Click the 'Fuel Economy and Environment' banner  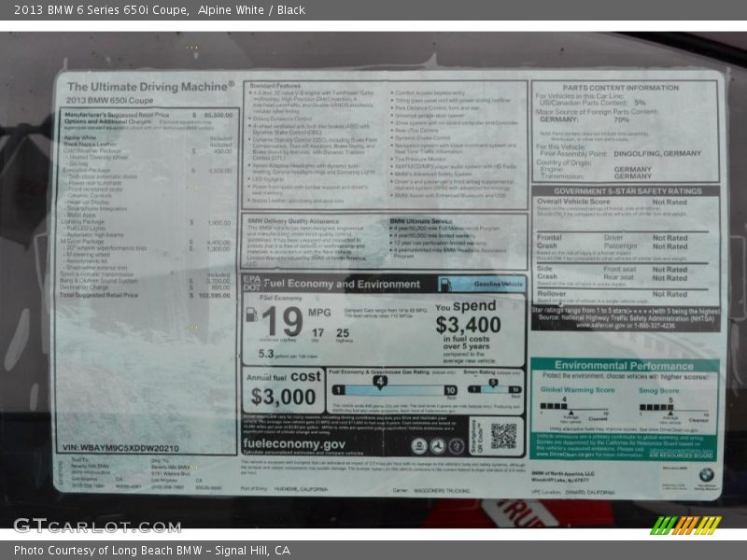click(x=341, y=285)
